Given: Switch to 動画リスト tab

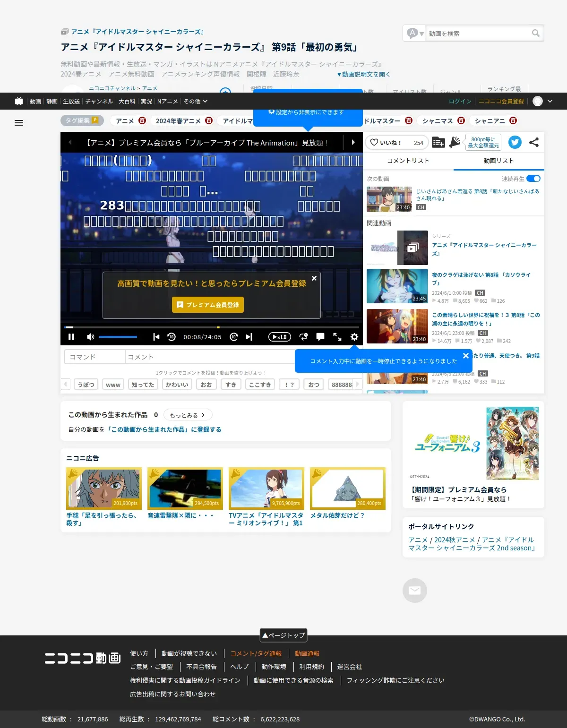Looking at the screenshot, I should [x=498, y=161].
